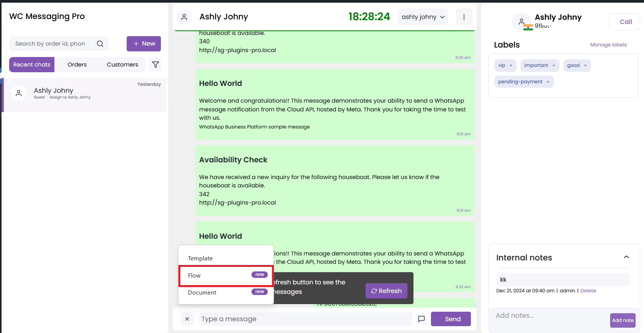Click the search magnifier icon
Screen dimensions: 644x333
[x=100, y=44]
